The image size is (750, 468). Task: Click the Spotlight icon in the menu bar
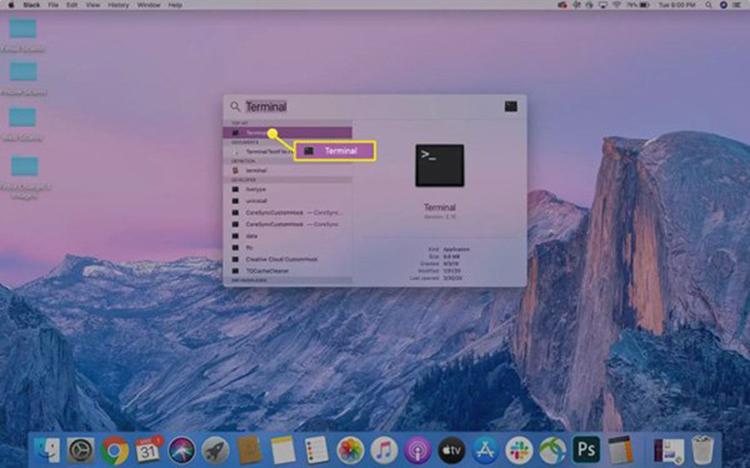point(708,5)
